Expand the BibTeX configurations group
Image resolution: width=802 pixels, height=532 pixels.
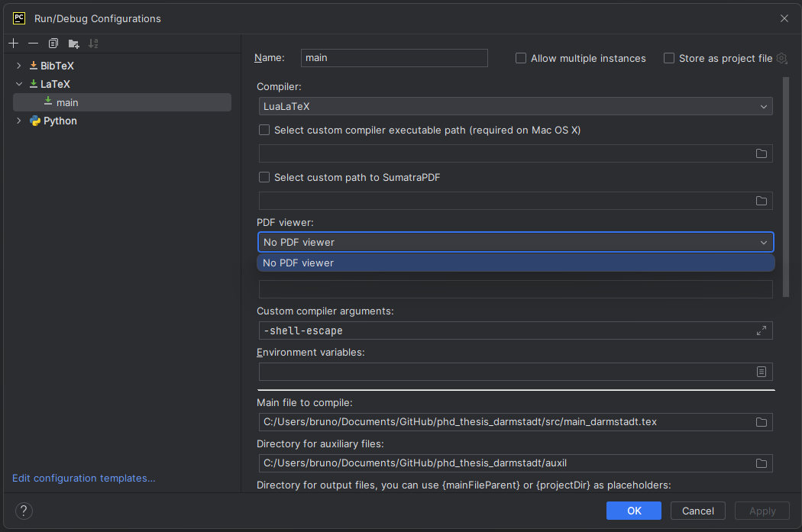pos(18,66)
